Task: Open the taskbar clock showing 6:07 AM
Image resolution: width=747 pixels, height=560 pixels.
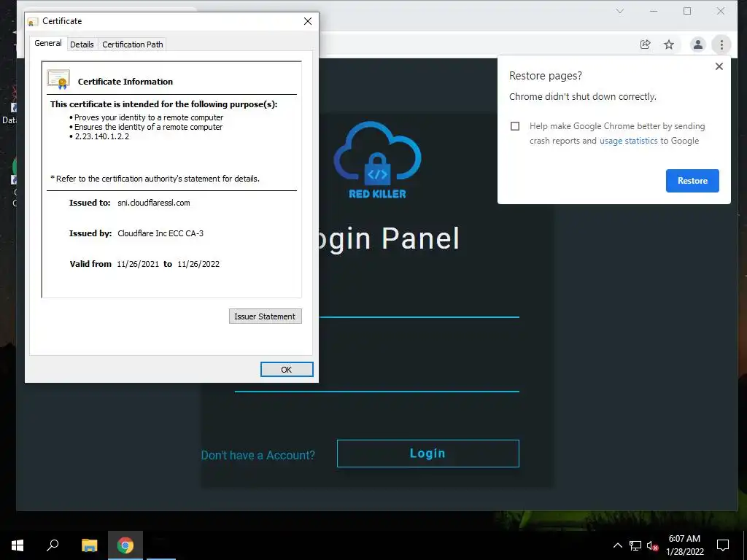Action: (x=684, y=545)
